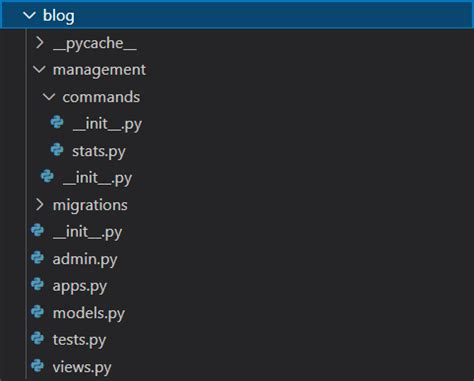Click Python icon of commands __init__.py
474x381 pixels.
(57, 122)
